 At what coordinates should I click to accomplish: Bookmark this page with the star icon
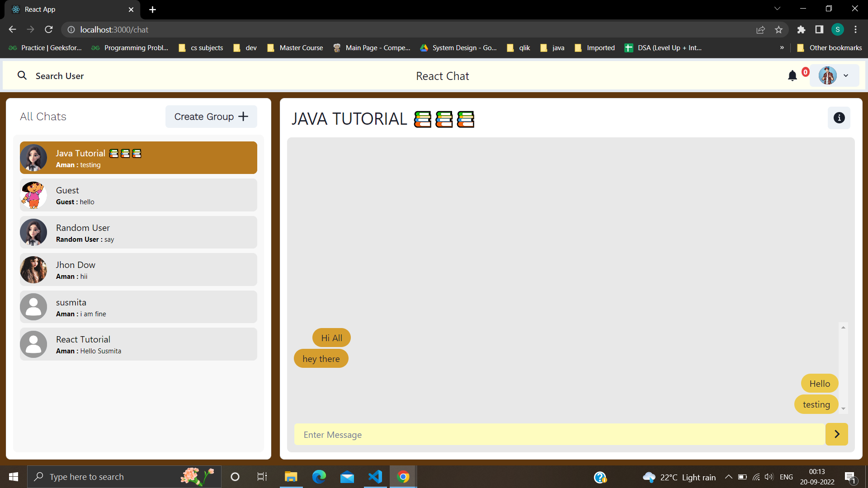tap(778, 30)
